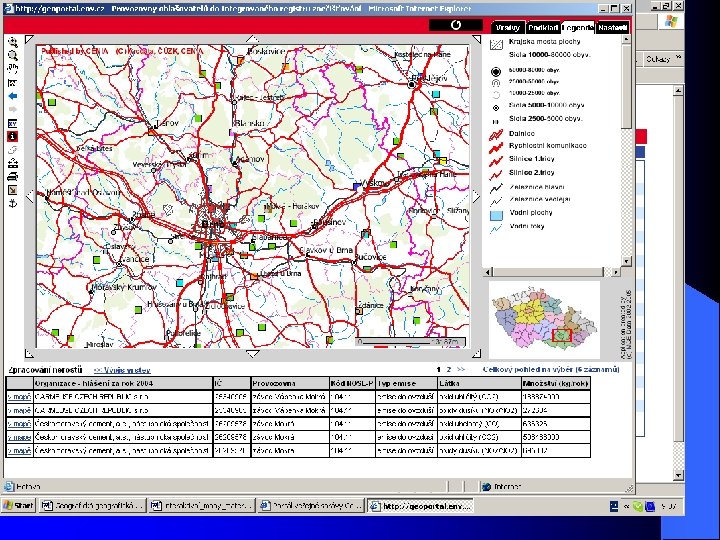Pan map to south-west corner arrow
The width and height of the screenshot is (720, 540).
click(x=29, y=353)
